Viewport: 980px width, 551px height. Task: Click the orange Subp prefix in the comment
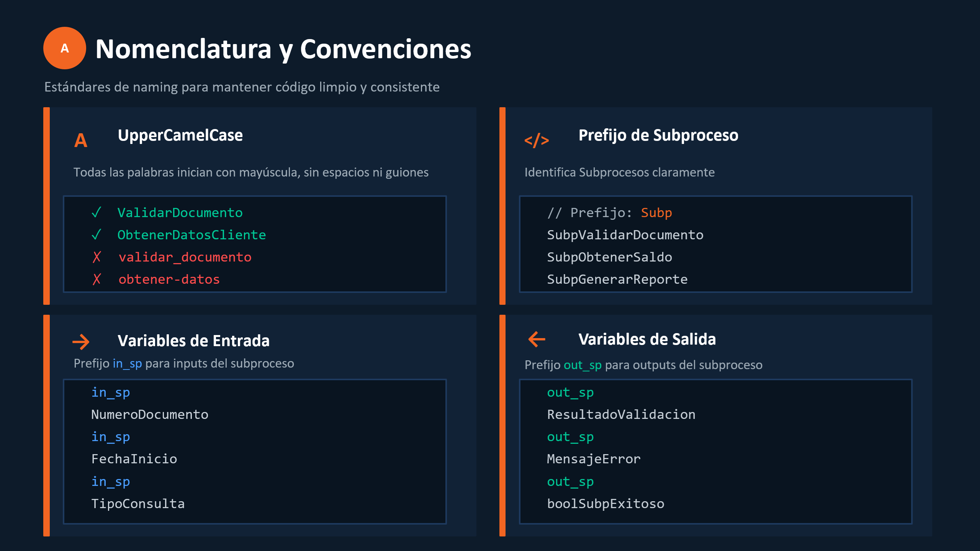pyautogui.click(x=656, y=213)
